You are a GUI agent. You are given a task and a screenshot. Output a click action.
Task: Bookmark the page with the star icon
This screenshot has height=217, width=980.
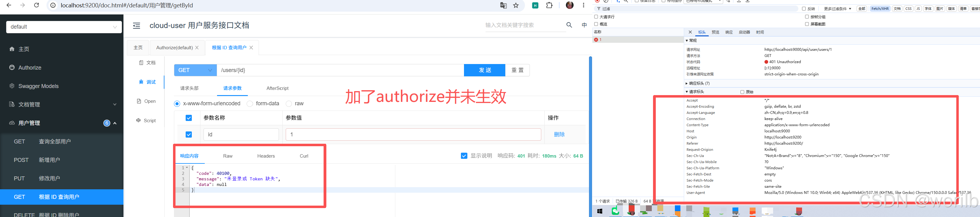click(516, 5)
